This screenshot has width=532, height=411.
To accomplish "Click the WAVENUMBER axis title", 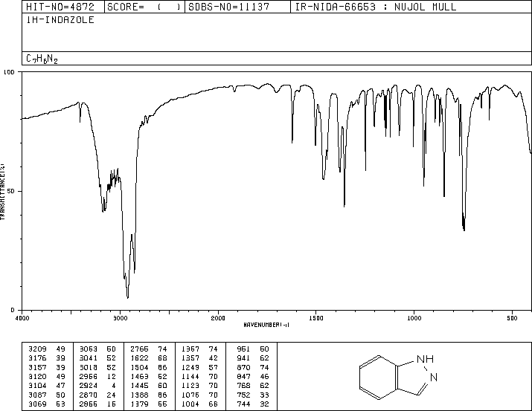I will coord(266,325).
